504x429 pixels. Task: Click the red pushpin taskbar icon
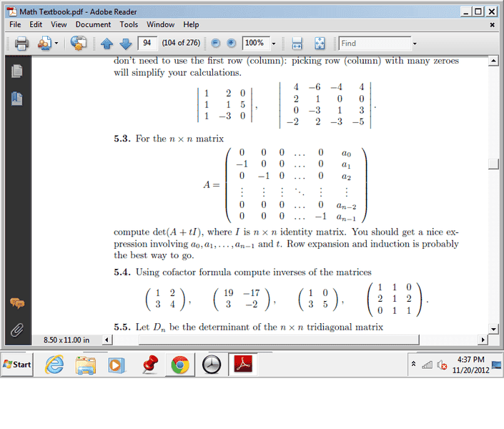click(x=149, y=365)
